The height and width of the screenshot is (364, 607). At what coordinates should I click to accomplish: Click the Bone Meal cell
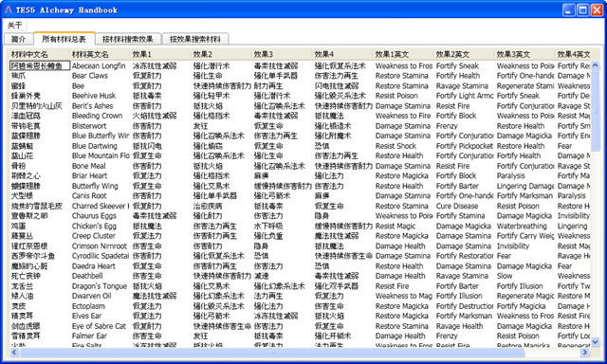coord(88,166)
